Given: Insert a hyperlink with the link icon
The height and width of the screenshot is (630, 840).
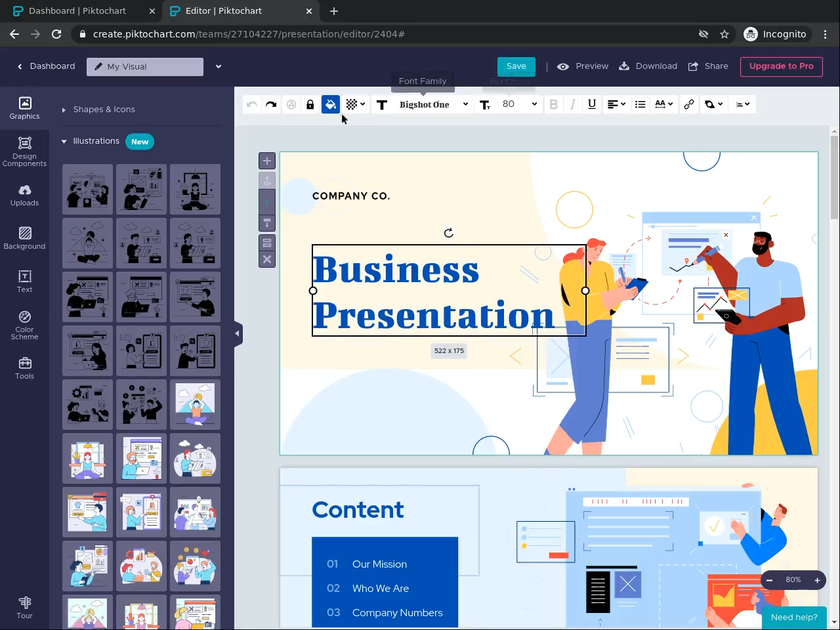Looking at the screenshot, I should 688,104.
